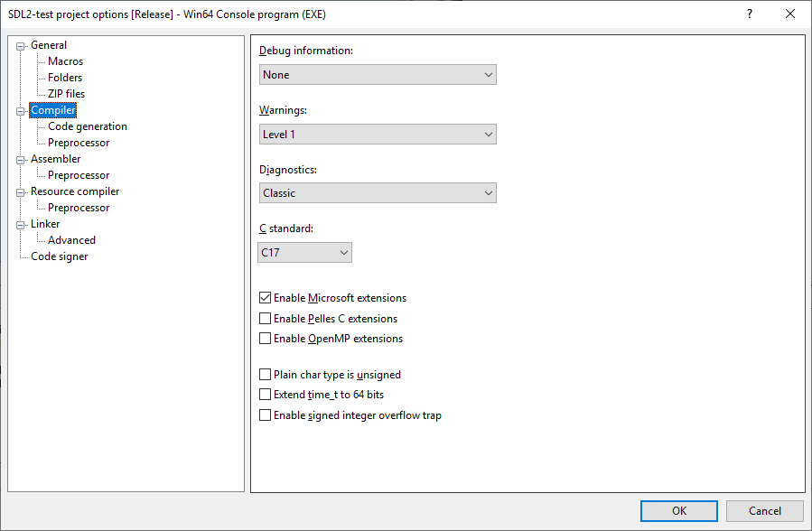
Task: Click the help question mark button
Action: [750, 14]
